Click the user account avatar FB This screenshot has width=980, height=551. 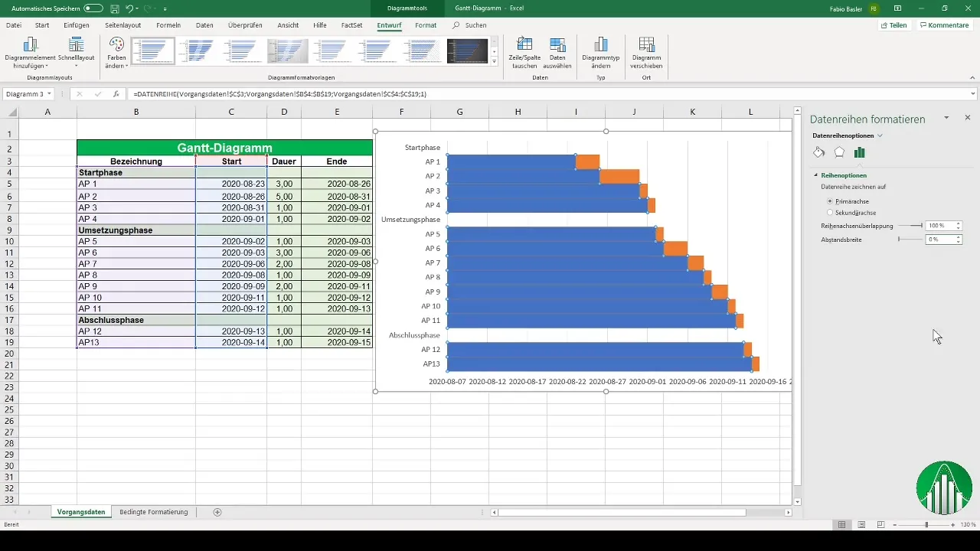874,8
